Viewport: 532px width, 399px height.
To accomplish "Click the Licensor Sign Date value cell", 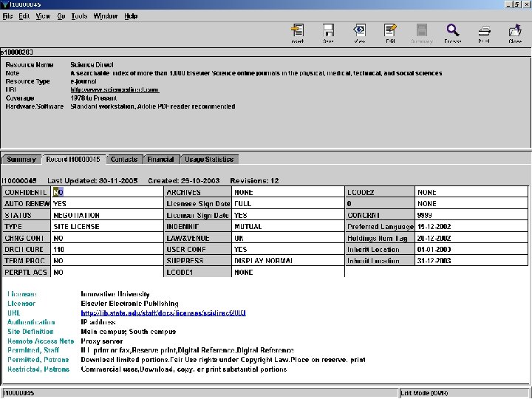I will click(x=288, y=215).
